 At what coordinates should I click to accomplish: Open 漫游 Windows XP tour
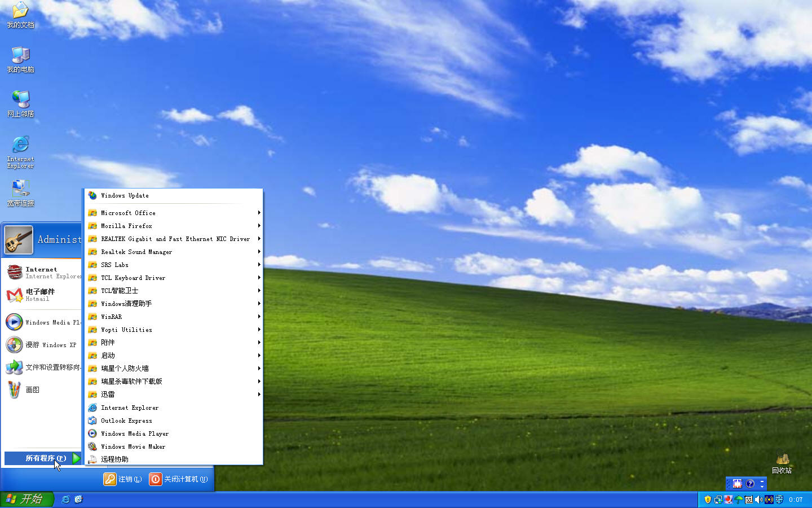pos(43,345)
